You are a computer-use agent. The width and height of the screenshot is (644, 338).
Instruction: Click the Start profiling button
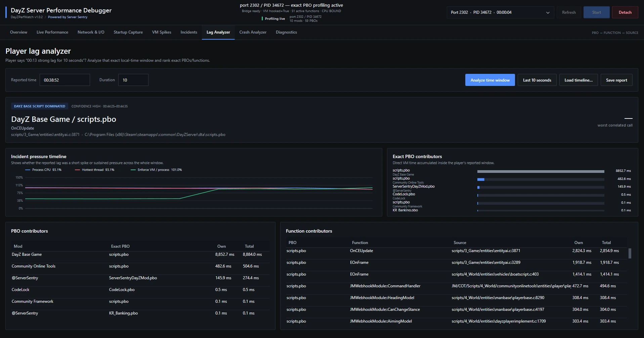(x=596, y=12)
